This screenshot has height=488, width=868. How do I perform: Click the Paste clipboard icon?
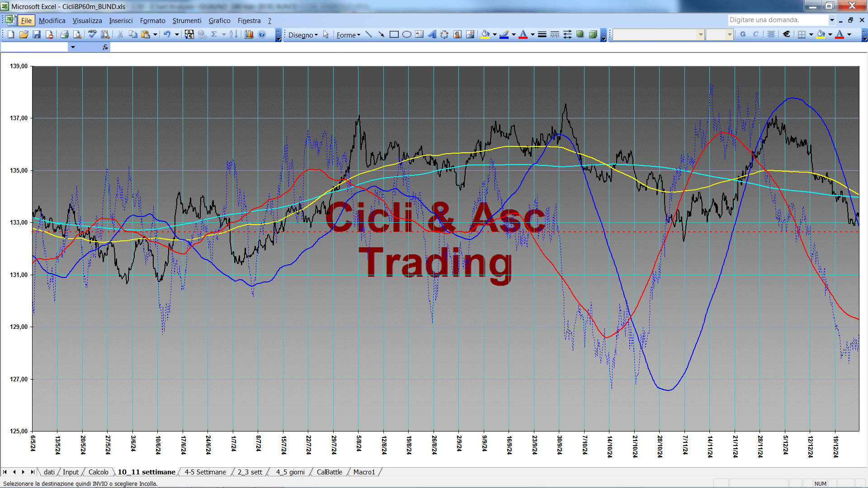[x=146, y=34]
